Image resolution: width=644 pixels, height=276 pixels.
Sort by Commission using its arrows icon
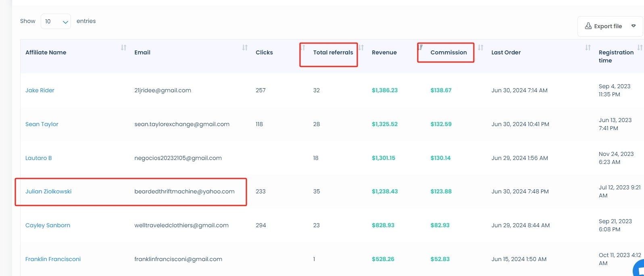click(x=480, y=48)
